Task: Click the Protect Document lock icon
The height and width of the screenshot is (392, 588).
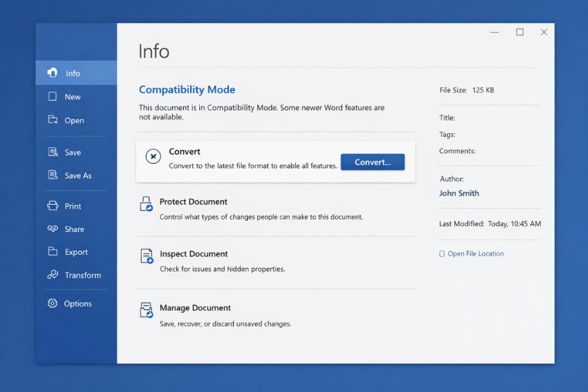Action: (146, 204)
